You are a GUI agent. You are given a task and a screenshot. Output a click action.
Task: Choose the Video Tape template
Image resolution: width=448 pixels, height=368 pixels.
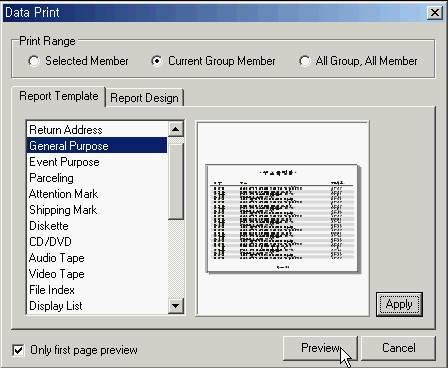[x=97, y=274]
